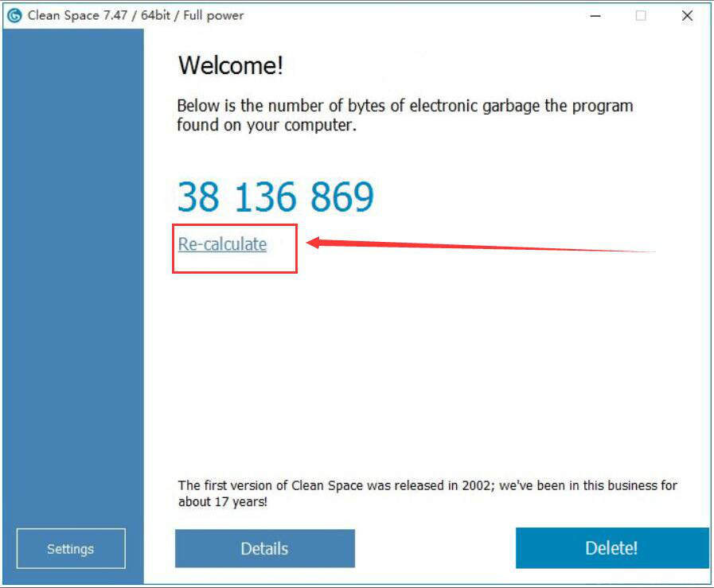Select the 38 136 869 bytes figure
This screenshot has height=588, width=714.
point(275,197)
